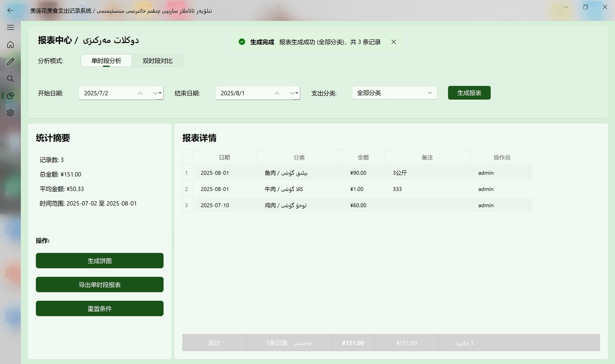Go to the Home page icon

coord(10,44)
